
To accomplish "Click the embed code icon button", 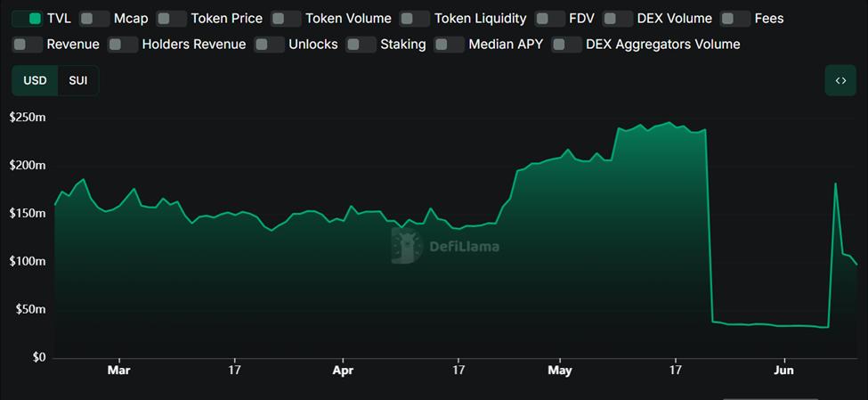I will pyautogui.click(x=840, y=80).
